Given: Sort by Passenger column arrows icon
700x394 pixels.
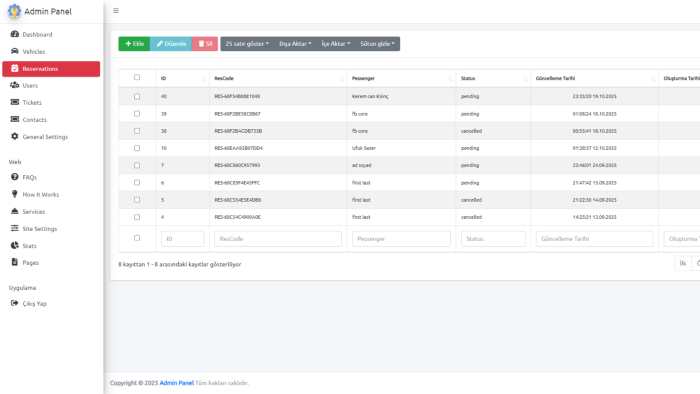Looking at the screenshot, I should coord(450,79).
